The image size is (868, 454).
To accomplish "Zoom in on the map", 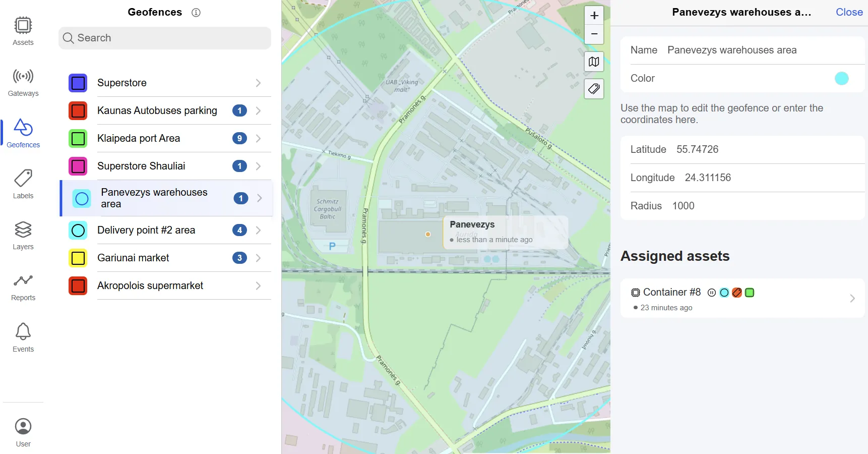I will 594,16.
